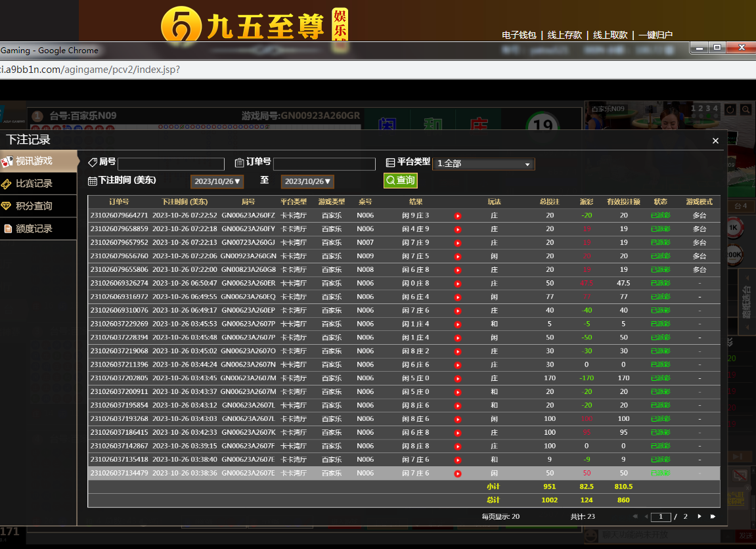The image size is (756, 549).
Task: Open replay icon in the highlighted last row
Action: coord(458,473)
